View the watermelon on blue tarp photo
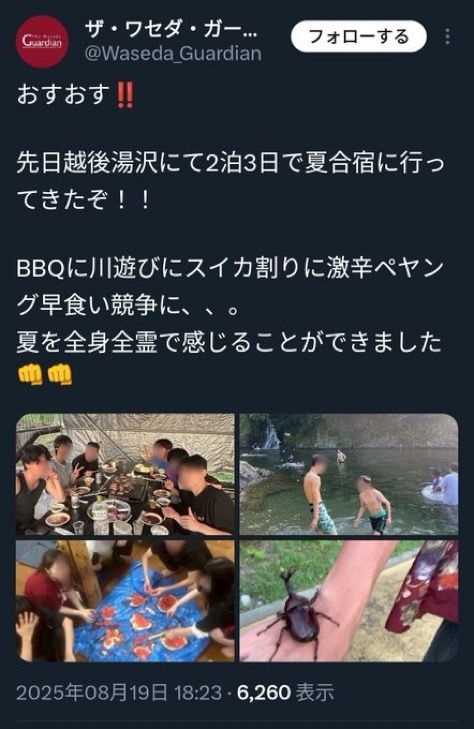The height and width of the screenshot is (729, 474). 125,601
